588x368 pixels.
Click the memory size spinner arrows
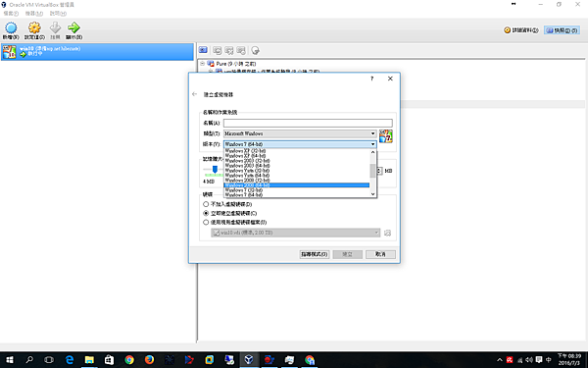(x=379, y=171)
